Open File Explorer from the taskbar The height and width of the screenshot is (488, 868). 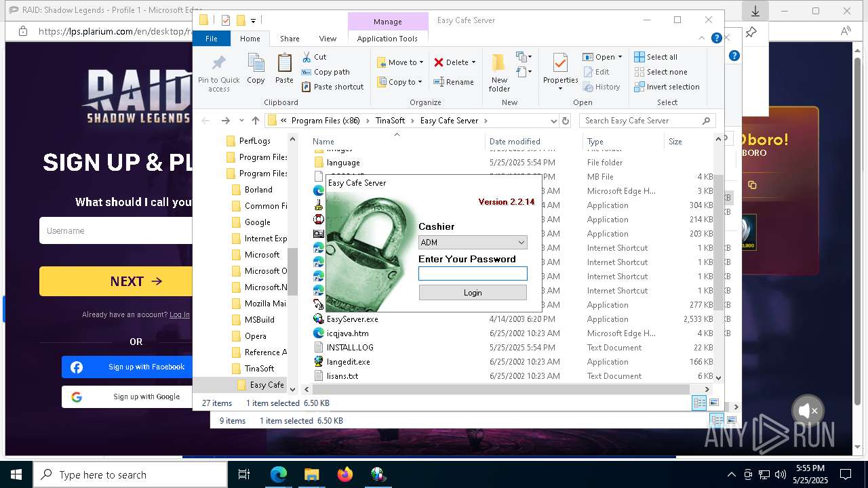pos(311,474)
